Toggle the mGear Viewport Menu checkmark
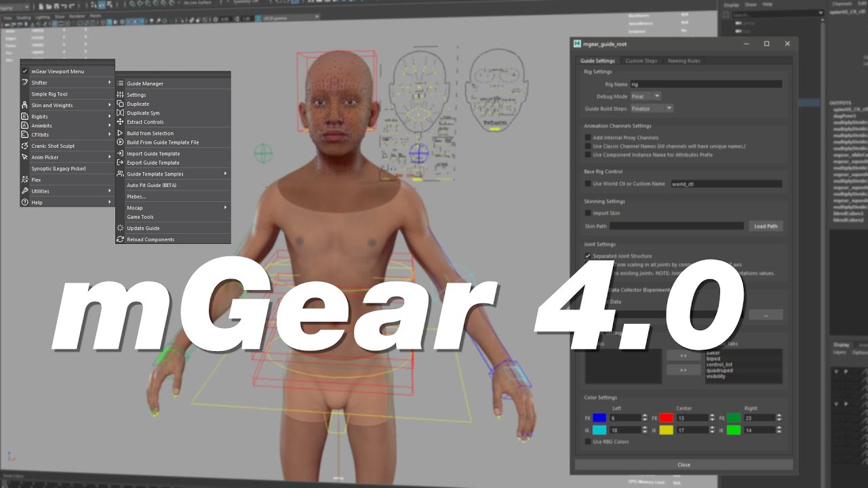 25,71
